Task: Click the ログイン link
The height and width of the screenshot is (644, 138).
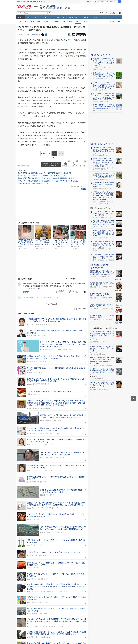Action: 42,8
